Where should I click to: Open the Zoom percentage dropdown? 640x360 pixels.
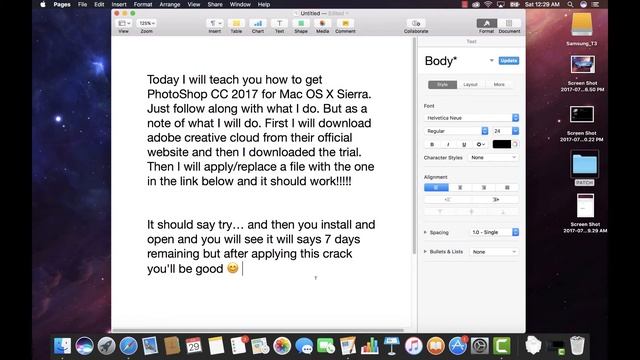[147, 24]
